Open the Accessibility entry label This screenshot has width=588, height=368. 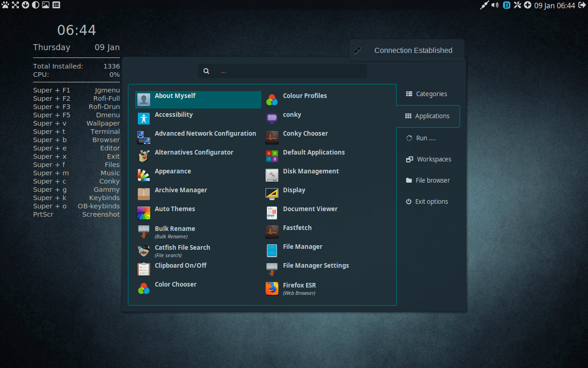(x=174, y=115)
